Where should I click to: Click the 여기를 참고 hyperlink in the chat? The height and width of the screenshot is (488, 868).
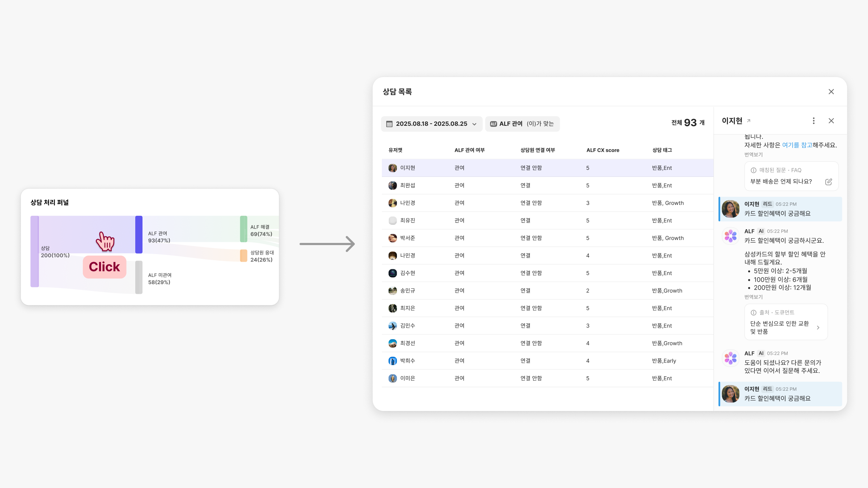coord(797,145)
